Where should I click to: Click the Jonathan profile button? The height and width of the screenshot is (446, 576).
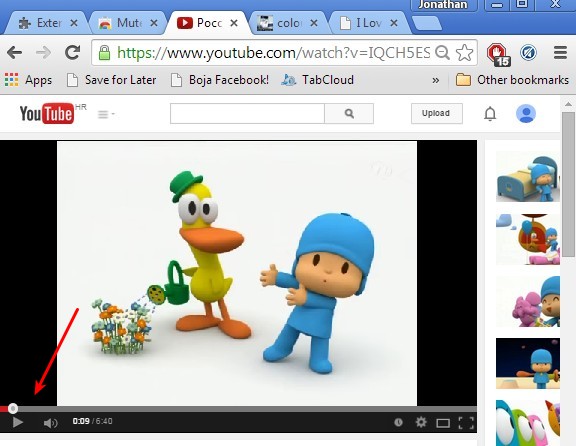[x=443, y=5]
